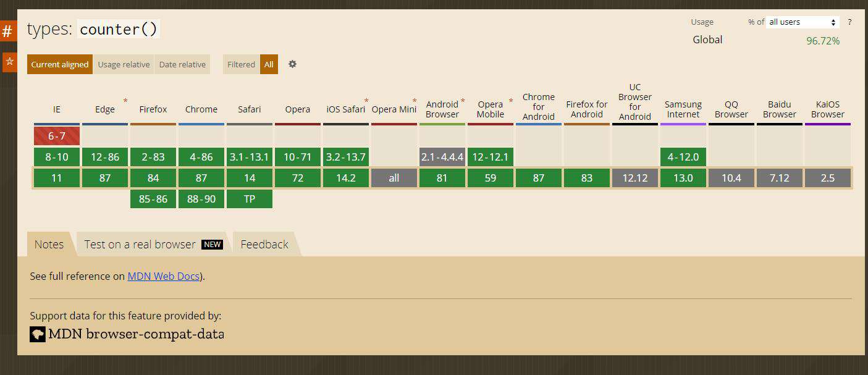Click the Firefox 84 cell
This screenshot has height=375, width=868.
point(153,178)
